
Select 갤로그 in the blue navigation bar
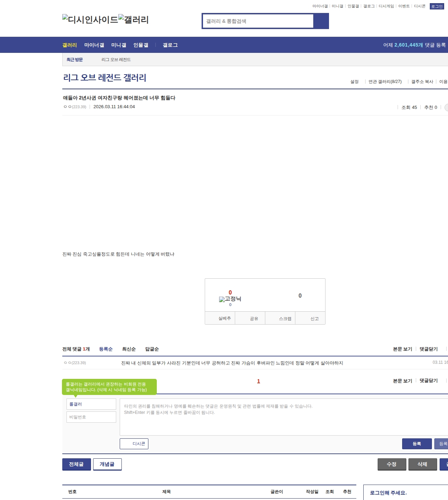pos(170,45)
